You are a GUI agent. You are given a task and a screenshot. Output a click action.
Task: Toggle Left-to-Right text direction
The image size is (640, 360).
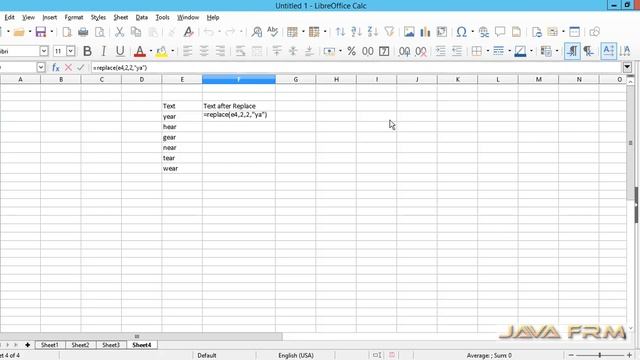click(572, 51)
